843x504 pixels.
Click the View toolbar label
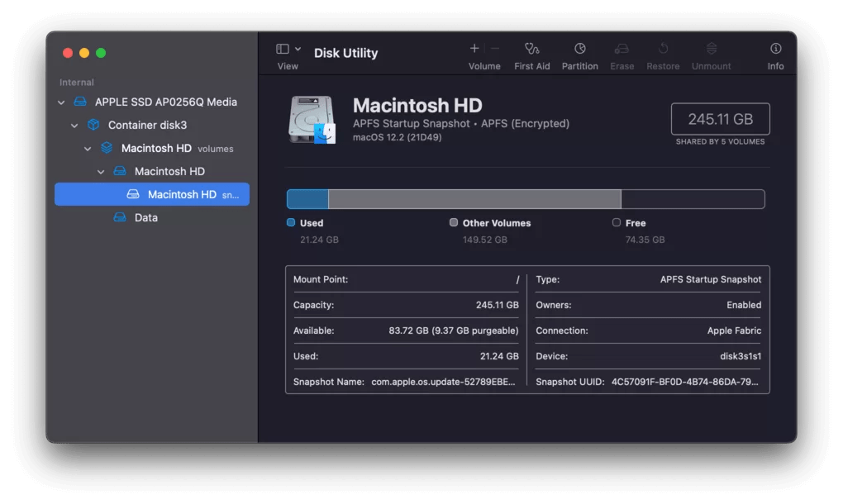288,66
